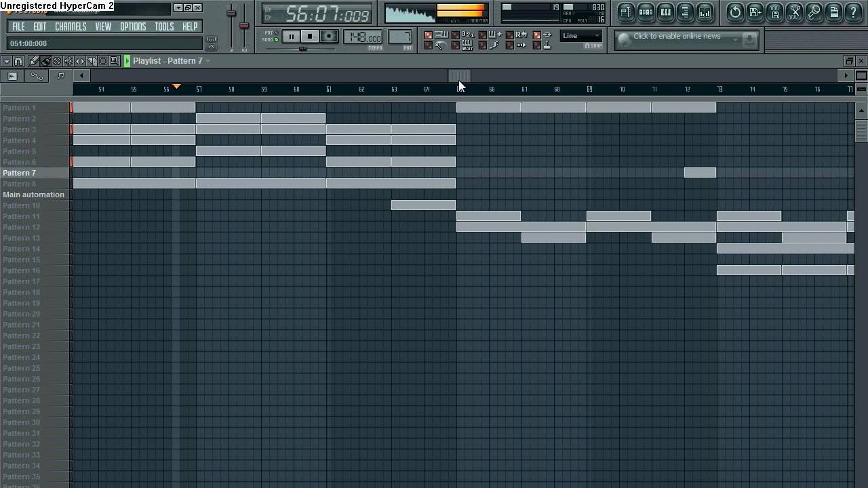Open the Line snap dropdown

click(x=581, y=36)
